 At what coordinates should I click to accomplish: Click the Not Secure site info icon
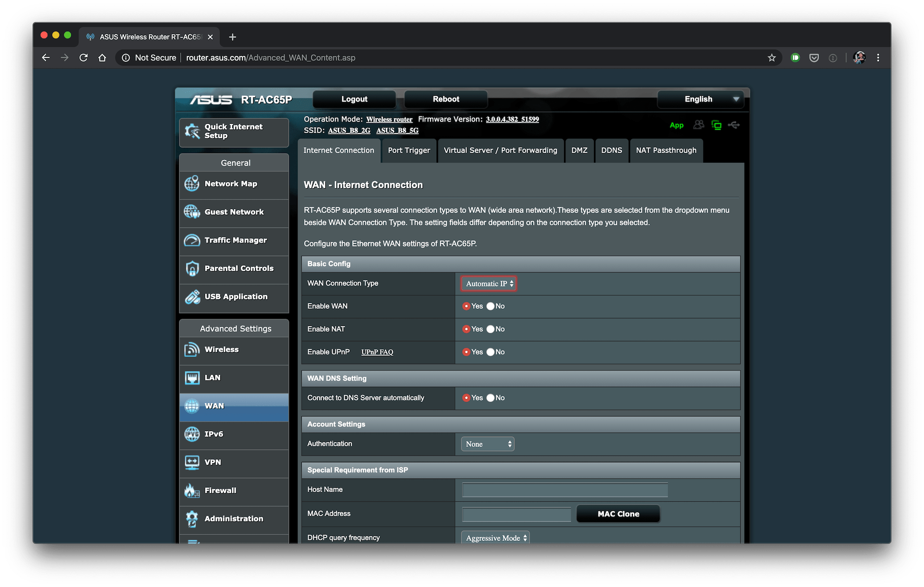coord(126,58)
